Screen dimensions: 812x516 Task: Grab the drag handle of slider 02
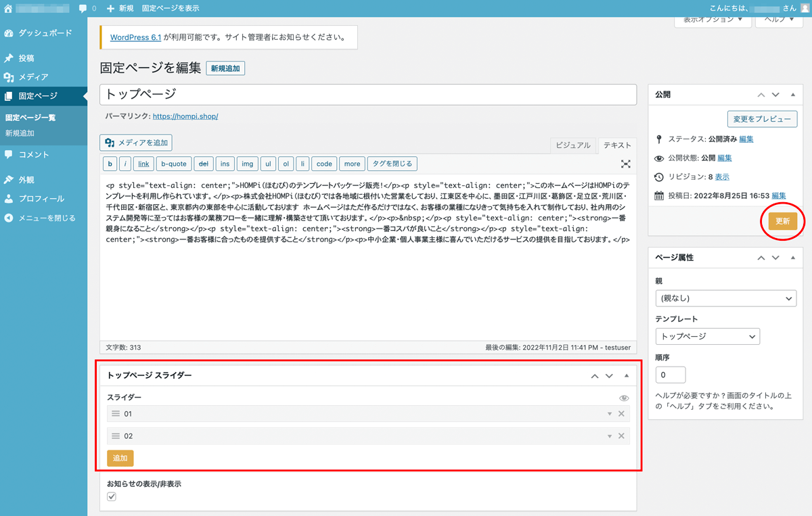coord(115,436)
